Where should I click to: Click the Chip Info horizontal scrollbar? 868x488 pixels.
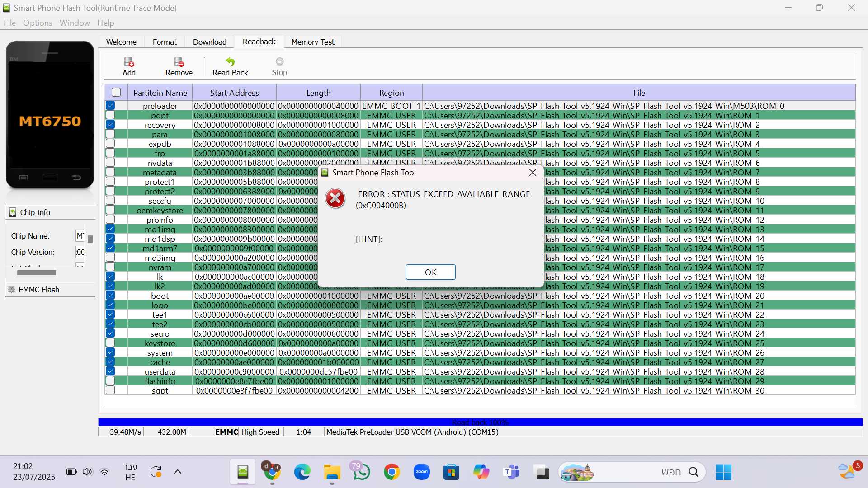(x=37, y=272)
